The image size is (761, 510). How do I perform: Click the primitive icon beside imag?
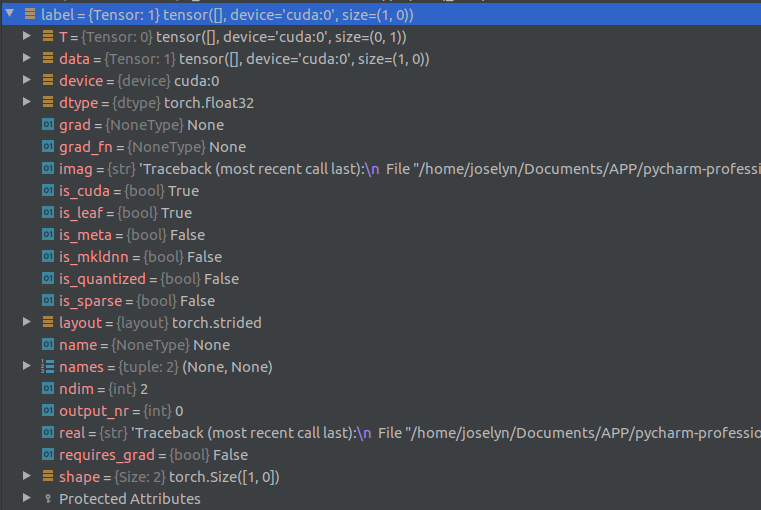[x=48, y=168]
